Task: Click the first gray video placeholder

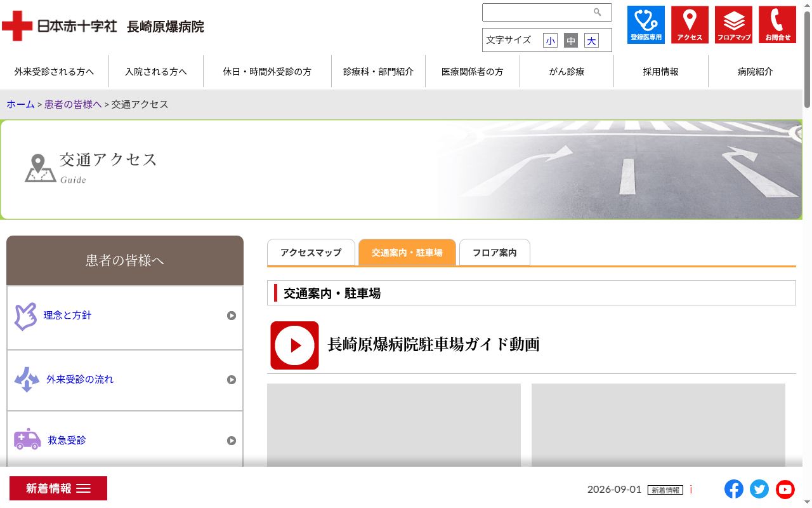Action: click(394, 425)
